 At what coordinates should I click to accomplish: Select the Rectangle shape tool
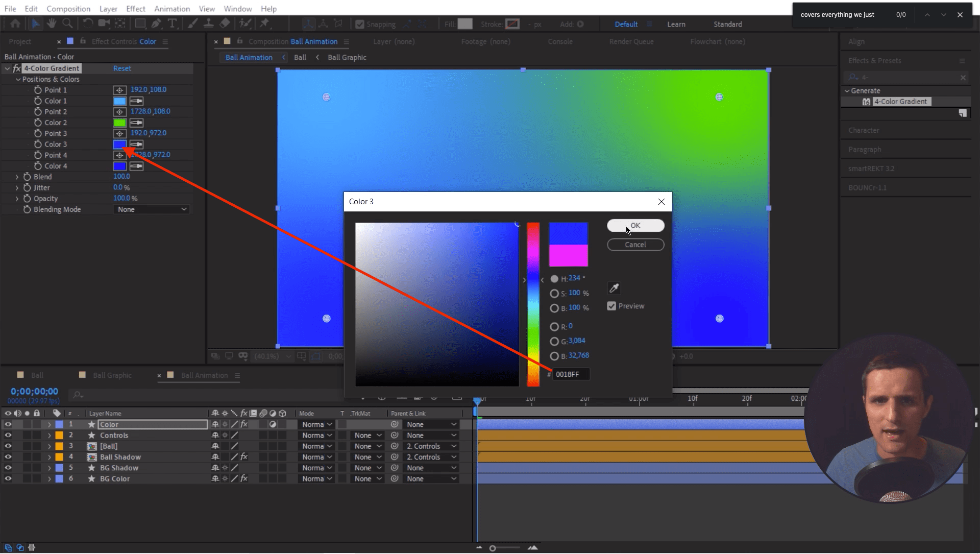point(140,23)
